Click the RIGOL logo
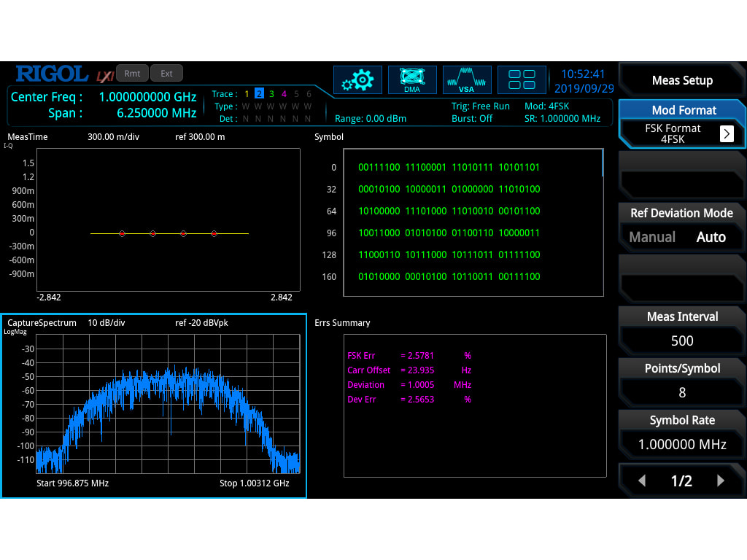Viewport: 747px width, 560px height. [x=52, y=74]
